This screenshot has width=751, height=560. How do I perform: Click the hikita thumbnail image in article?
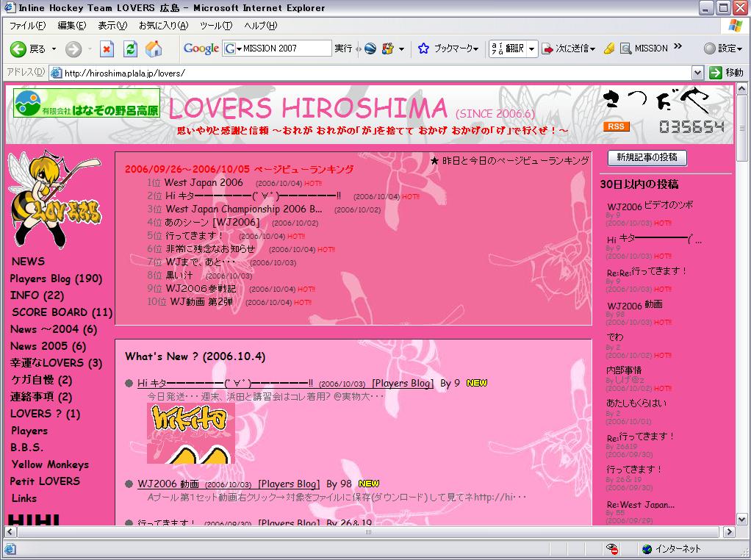pos(190,434)
